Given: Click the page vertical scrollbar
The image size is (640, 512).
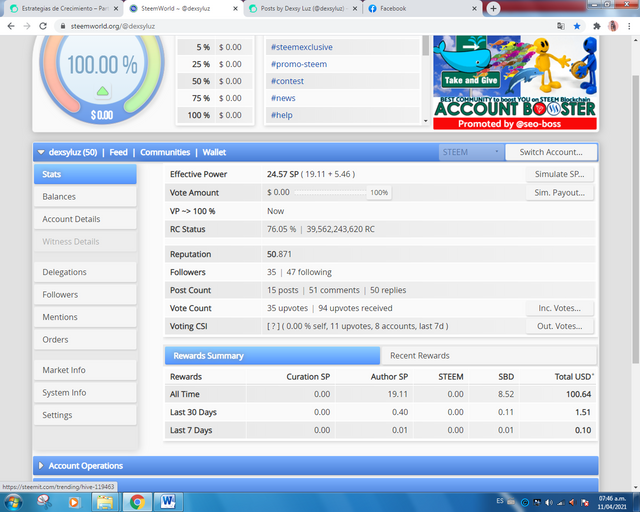Looking at the screenshot, I should [636, 218].
